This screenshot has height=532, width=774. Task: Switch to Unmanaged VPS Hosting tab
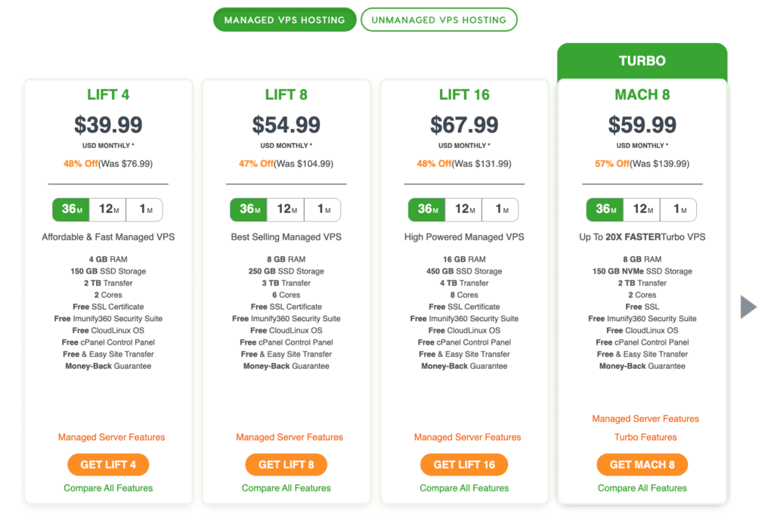[x=439, y=20]
